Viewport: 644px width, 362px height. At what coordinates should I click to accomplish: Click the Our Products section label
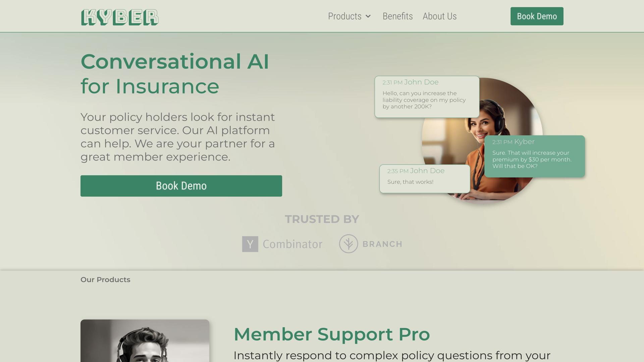click(105, 280)
